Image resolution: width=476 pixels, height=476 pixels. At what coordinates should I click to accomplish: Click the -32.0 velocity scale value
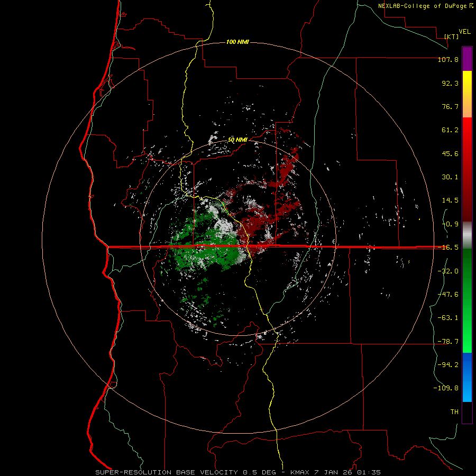[448, 271]
